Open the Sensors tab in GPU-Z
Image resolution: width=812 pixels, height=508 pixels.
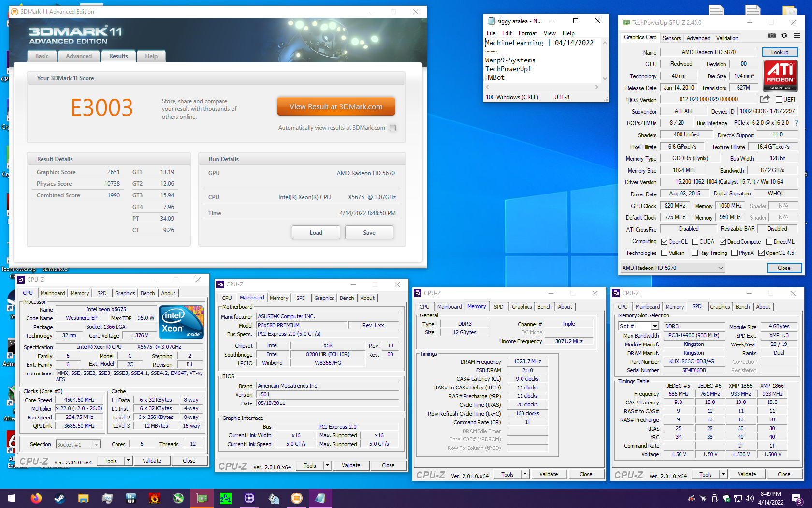(671, 38)
